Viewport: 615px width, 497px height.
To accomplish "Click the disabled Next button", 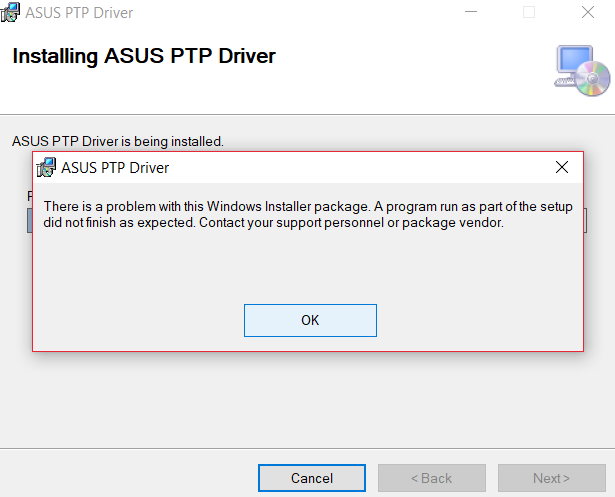I will [x=551, y=478].
